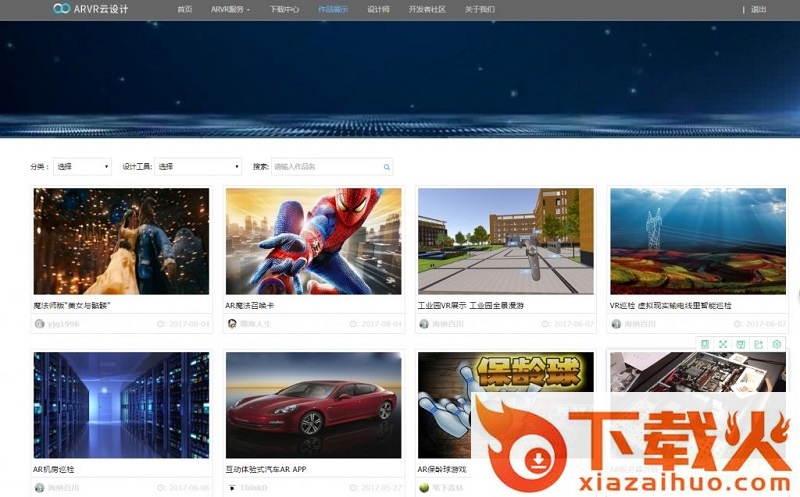The width and height of the screenshot is (800, 497).
Task: Select the 设计师 navigation item
Action: pyautogui.click(x=378, y=9)
